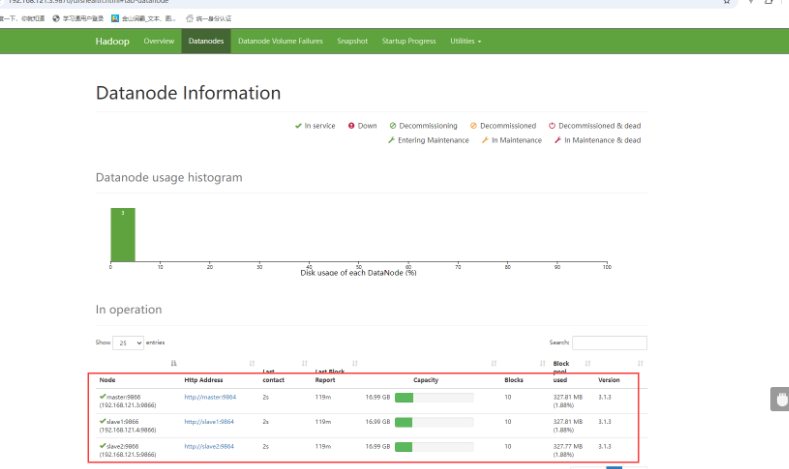Expand the Utilities menu
789x469 pixels.
click(465, 41)
